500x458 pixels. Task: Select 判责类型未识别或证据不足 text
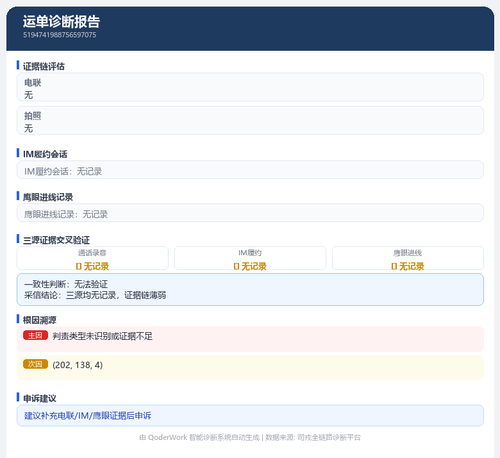click(x=102, y=336)
